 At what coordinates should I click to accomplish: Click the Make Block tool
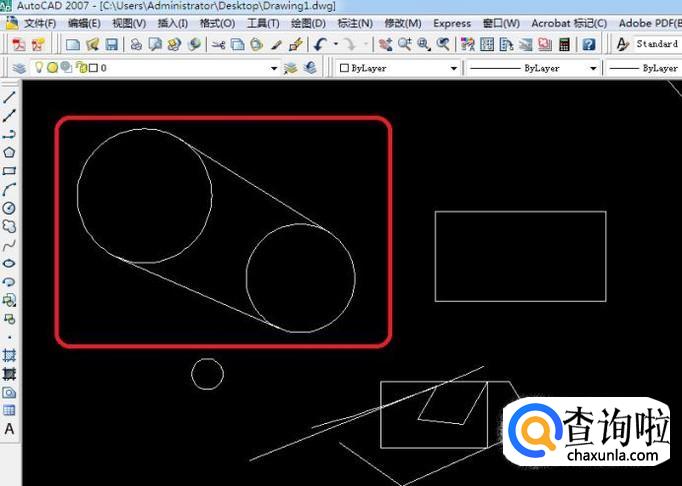(x=9, y=319)
